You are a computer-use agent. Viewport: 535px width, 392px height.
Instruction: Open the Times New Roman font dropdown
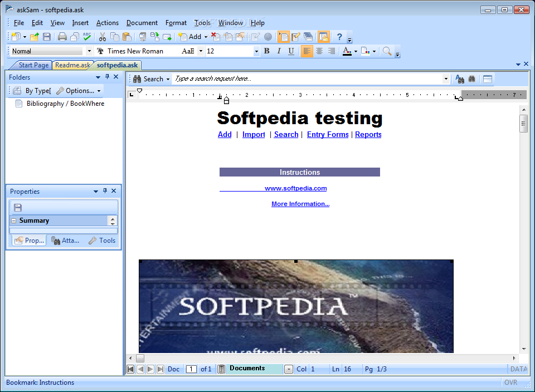201,51
